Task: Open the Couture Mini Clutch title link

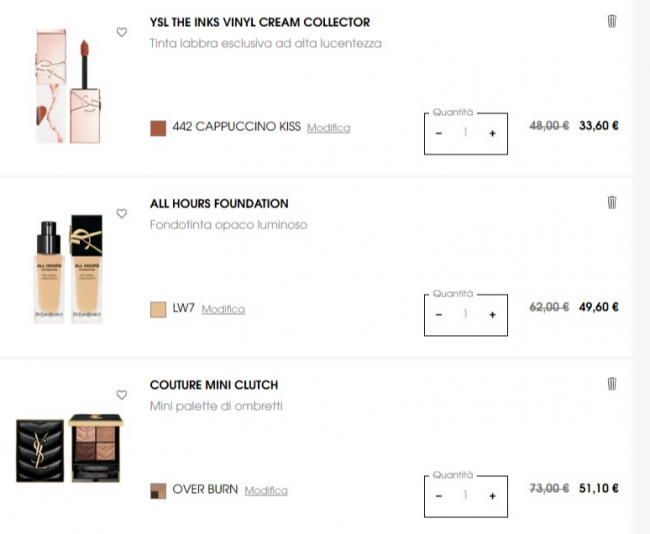Action: tap(214, 385)
